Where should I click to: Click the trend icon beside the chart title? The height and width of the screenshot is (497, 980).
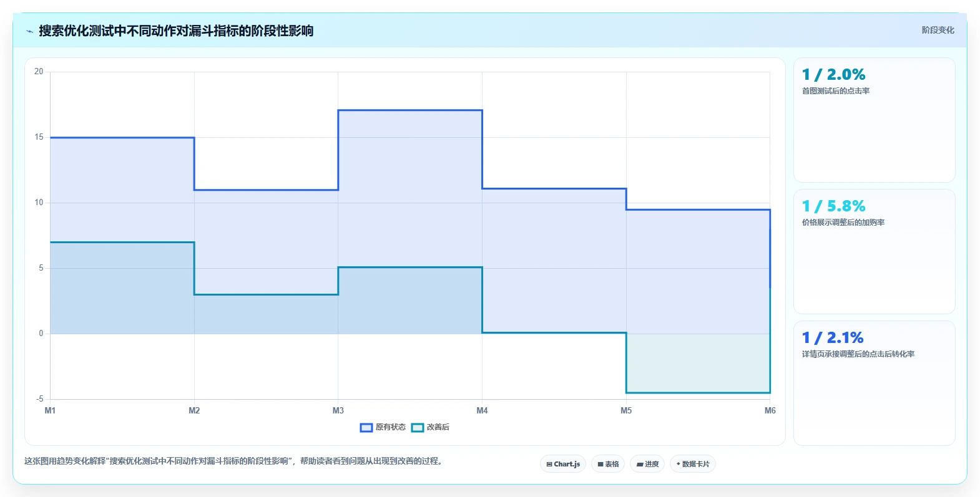[29, 31]
